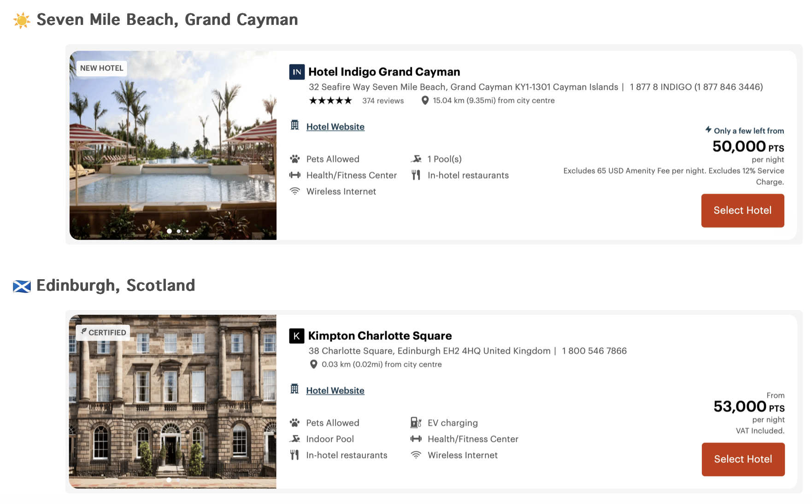
Task: Click the 65 USD Amenity Fee notice
Action: (674, 176)
